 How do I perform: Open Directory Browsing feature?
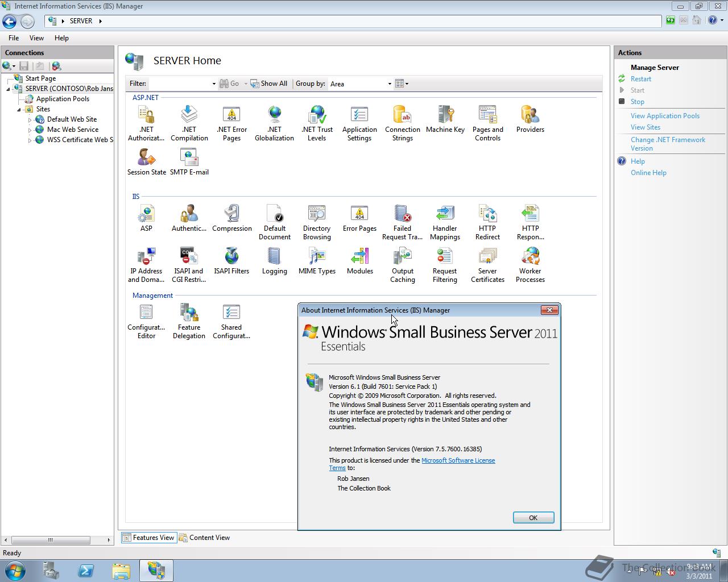click(317, 222)
